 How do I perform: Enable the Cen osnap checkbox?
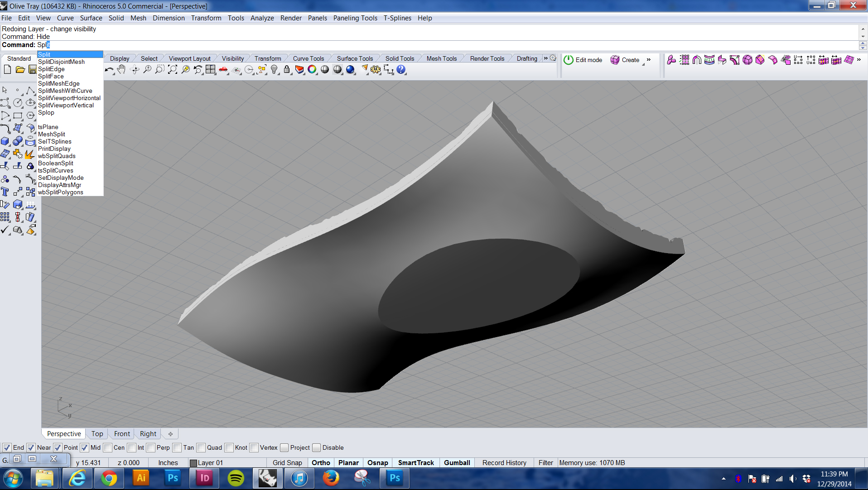107,447
